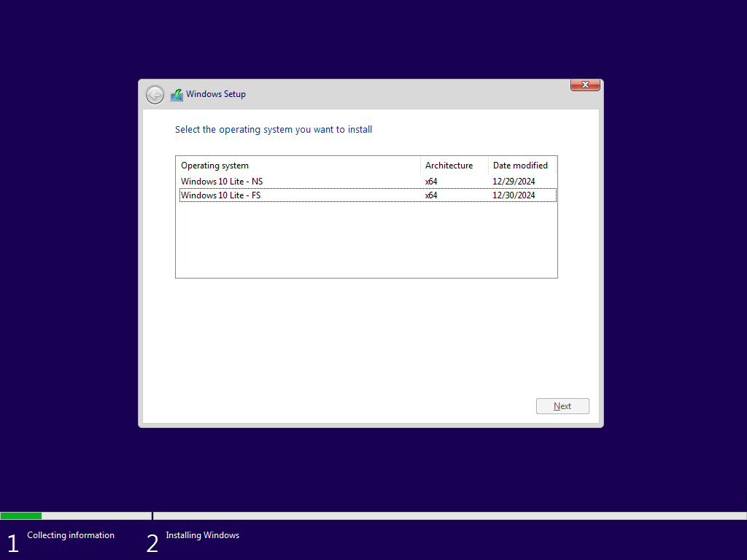This screenshot has height=560, width=747.
Task: Sort by the Architecture column
Action: (x=449, y=166)
